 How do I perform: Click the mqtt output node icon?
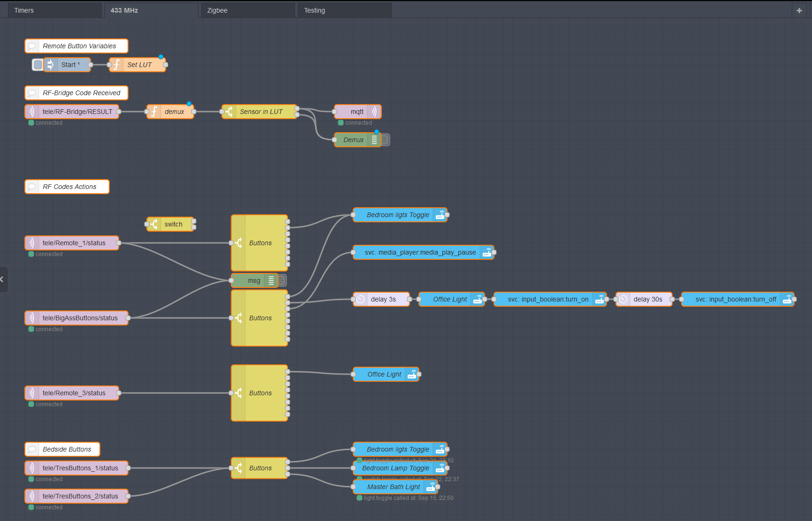tap(374, 112)
